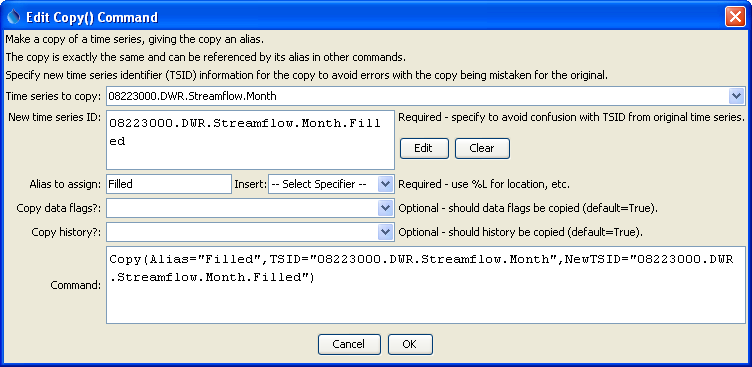Close the Edit Copy() Command dialog
Viewport: 752px width, 367px height.
734,17
